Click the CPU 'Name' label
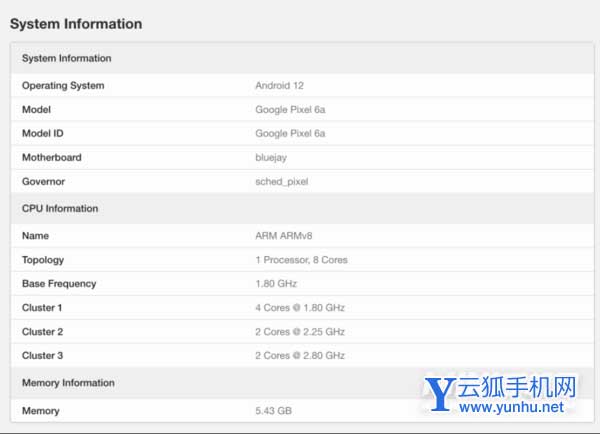600x434 pixels. [x=35, y=236]
